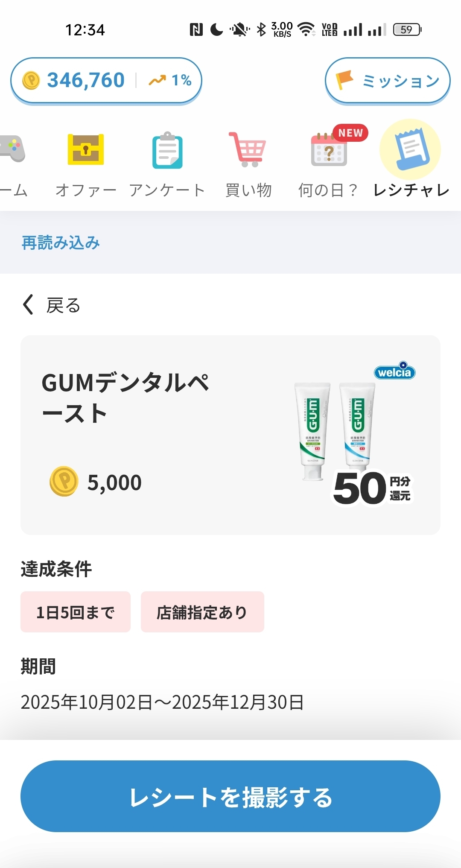Switch to the オファー tab label
This screenshot has width=461, height=868.
tap(86, 190)
